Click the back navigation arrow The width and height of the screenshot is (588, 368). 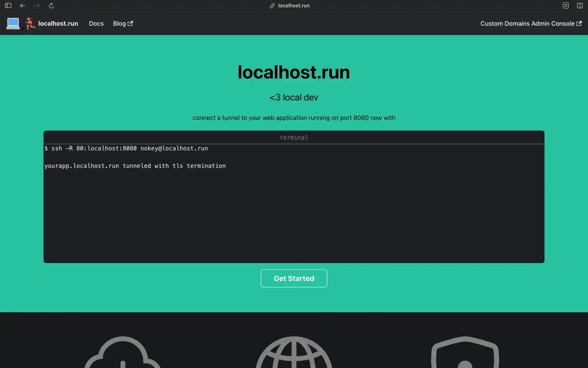(22, 6)
